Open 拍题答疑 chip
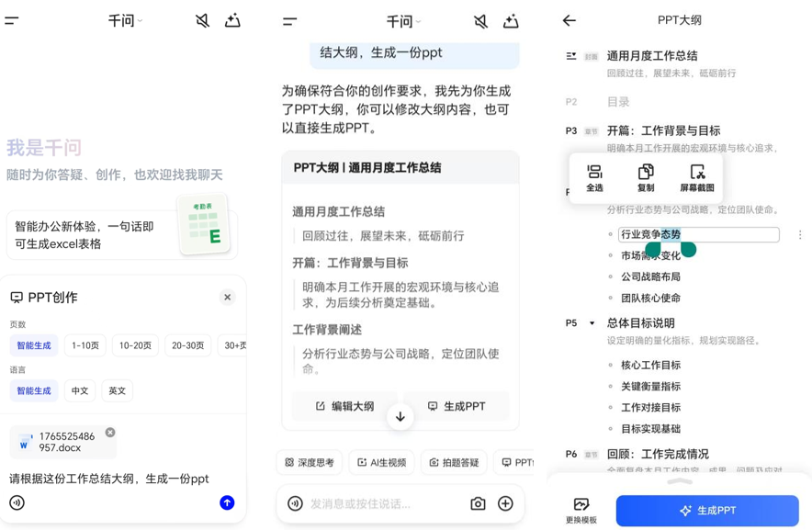This screenshot has width=812, height=530. (454, 462)
